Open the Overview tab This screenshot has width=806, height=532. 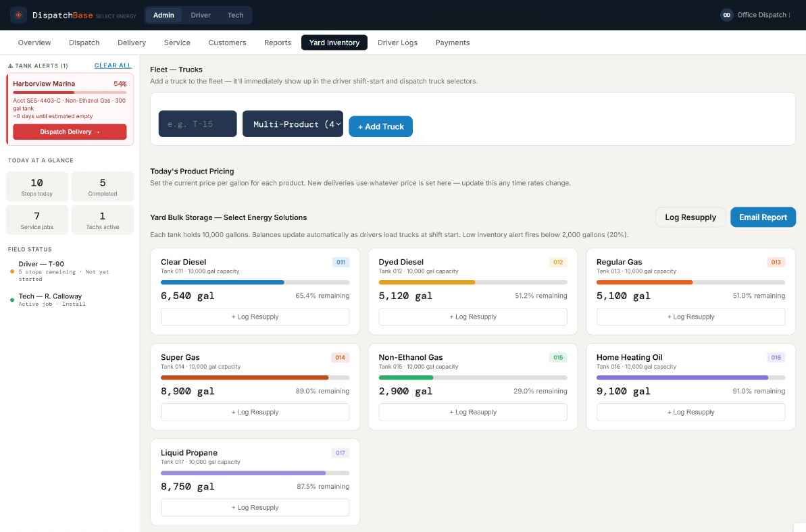(34, 43)
